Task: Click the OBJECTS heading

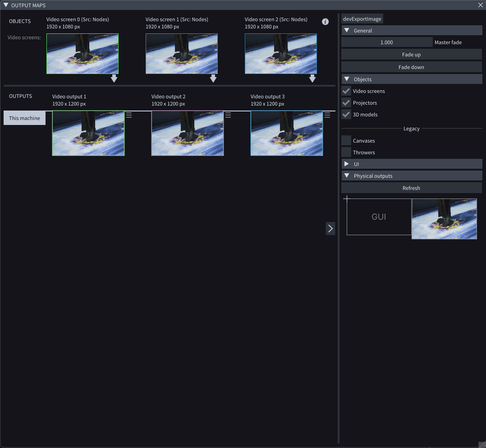Action: [20, 21]
